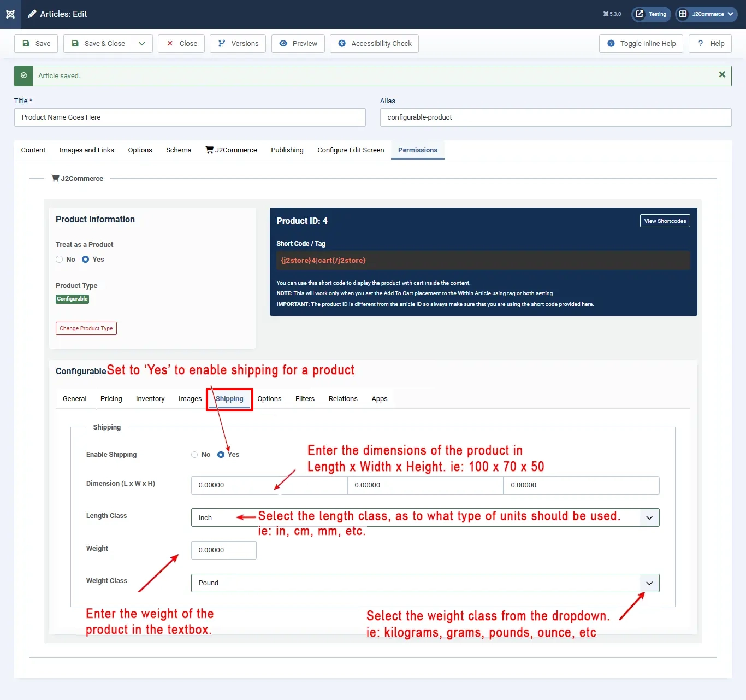Click the Close button
The height and width of the screenshot is (700, 746).
[x=181, y=44]
